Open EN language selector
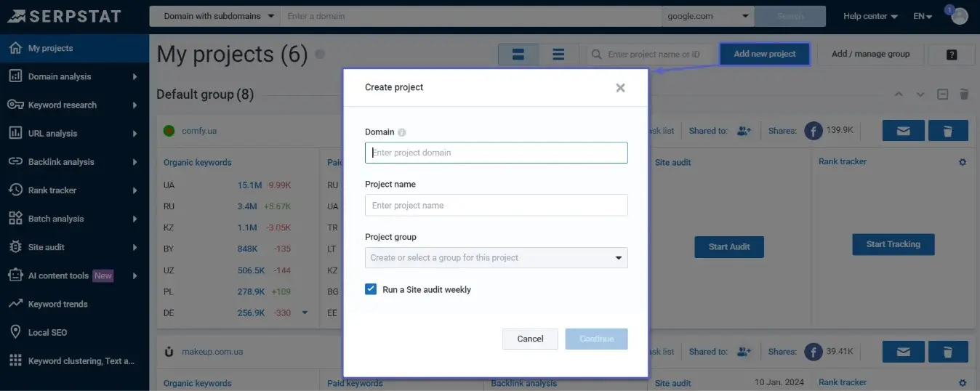The height and width of the screenshot is (391, 980). (923, 16)
